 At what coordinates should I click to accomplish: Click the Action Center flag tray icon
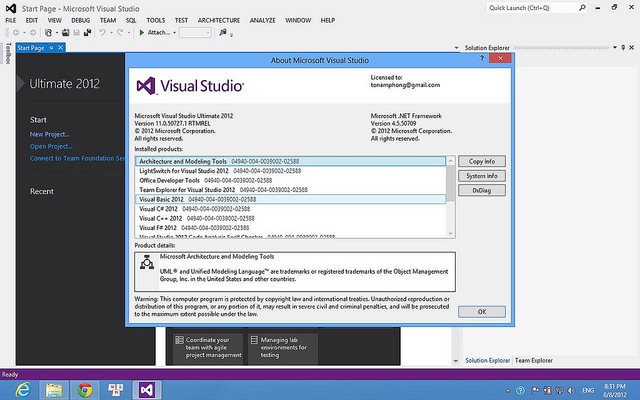point(536,391)
